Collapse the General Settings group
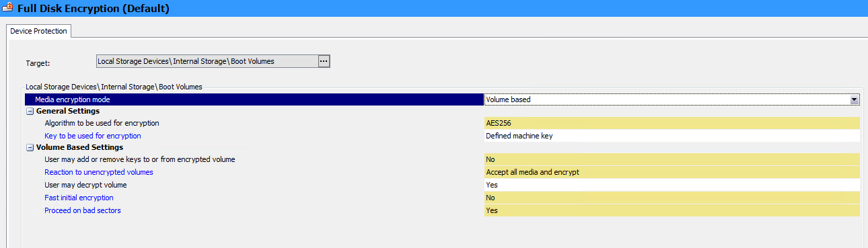Viewport: 868px width, 248px height. (30, 111)
